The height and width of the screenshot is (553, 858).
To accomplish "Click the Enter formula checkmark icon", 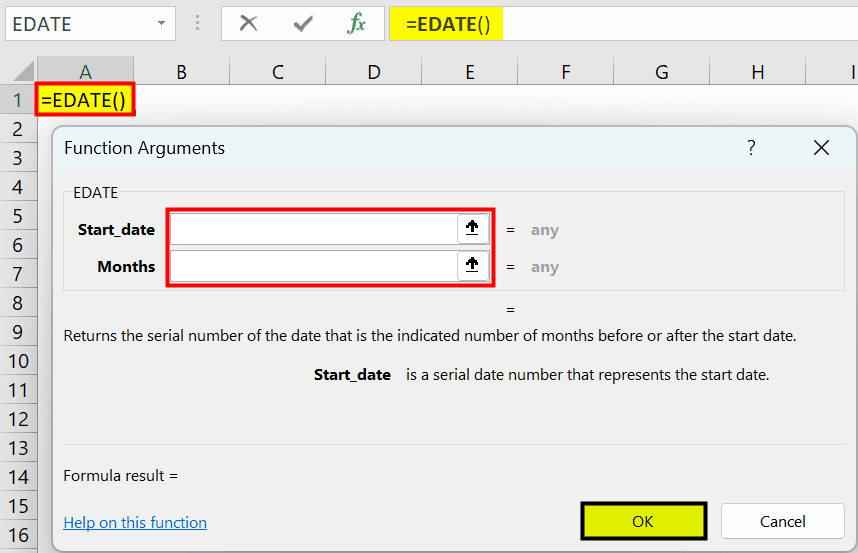I will point(303,24).
